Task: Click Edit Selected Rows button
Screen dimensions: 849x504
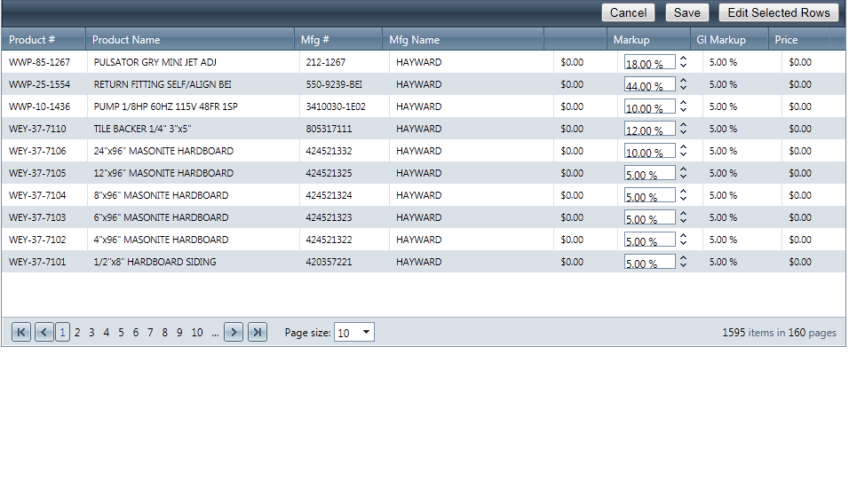Action: [x=779, y=12]
